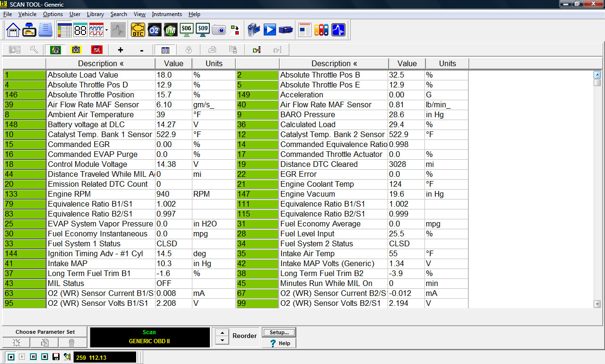605x364 pixels.
Task: Click the Setup button
Action: (x=279, y=332)
